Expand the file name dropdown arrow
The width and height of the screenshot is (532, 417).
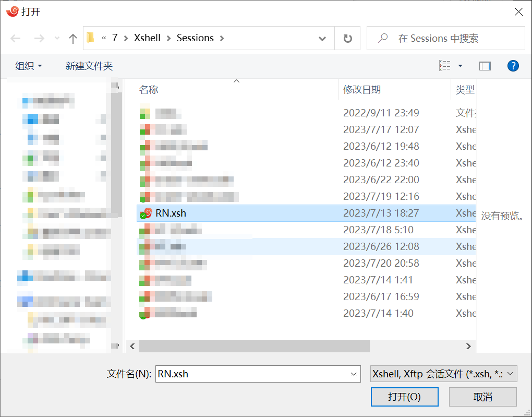pyautogui.click(x=354, y=374)
